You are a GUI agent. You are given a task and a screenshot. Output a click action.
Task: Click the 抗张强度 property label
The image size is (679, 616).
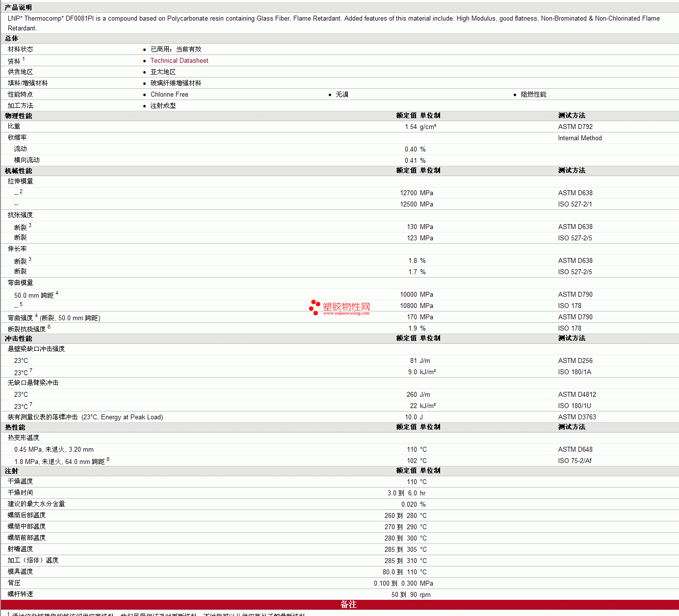(x=21, y=215)
